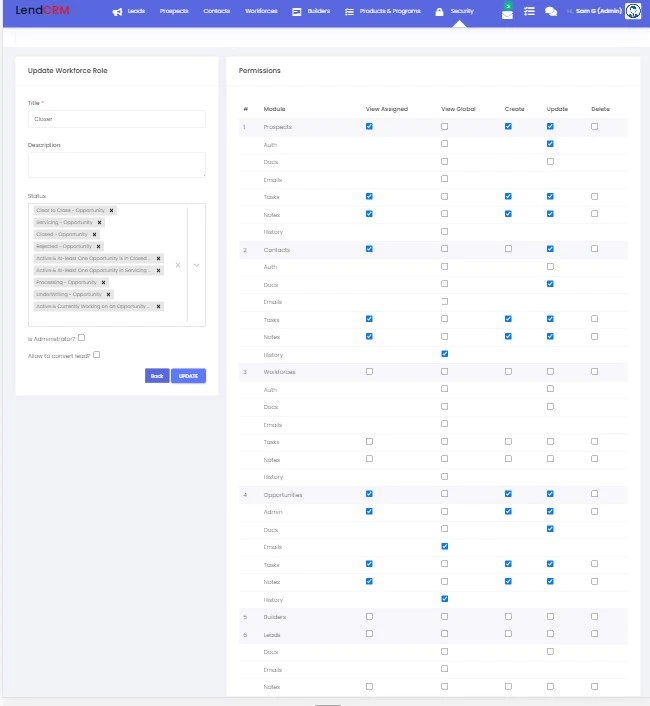Enable Allow to convert lead checkbox
The width and height of the screenshot is (650, 706).
tap(97, 355)
